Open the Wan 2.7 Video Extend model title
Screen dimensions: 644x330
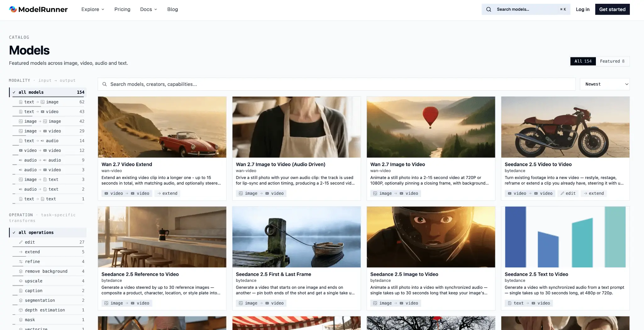pyautogui.click(x=127, y=164)
